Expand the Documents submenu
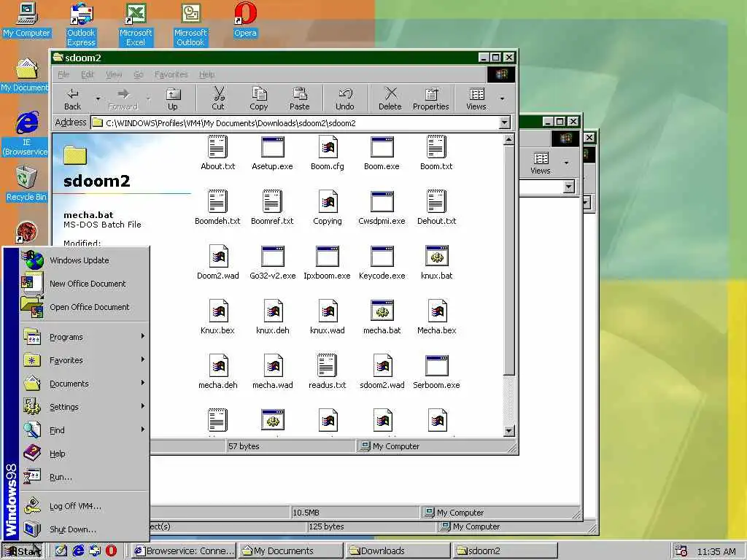Screen dimensions: 747x560 click(85, 384)
